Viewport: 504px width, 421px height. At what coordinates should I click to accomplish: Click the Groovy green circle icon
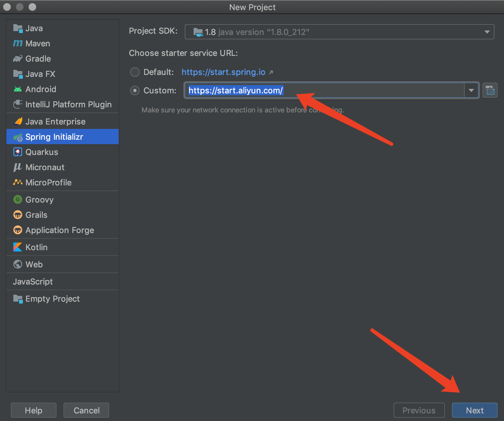18,199
